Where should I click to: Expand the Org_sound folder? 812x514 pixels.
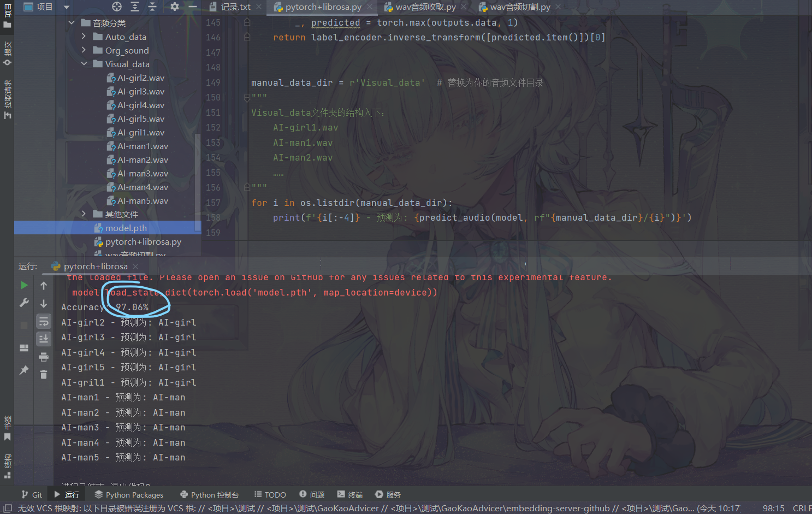click(x=84, y=50)
